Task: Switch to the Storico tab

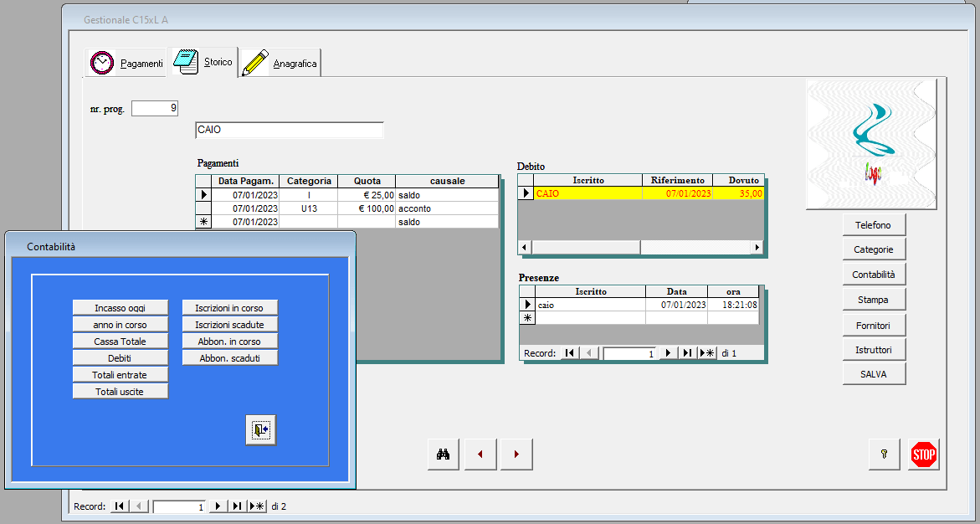Action: pos(204,62)
